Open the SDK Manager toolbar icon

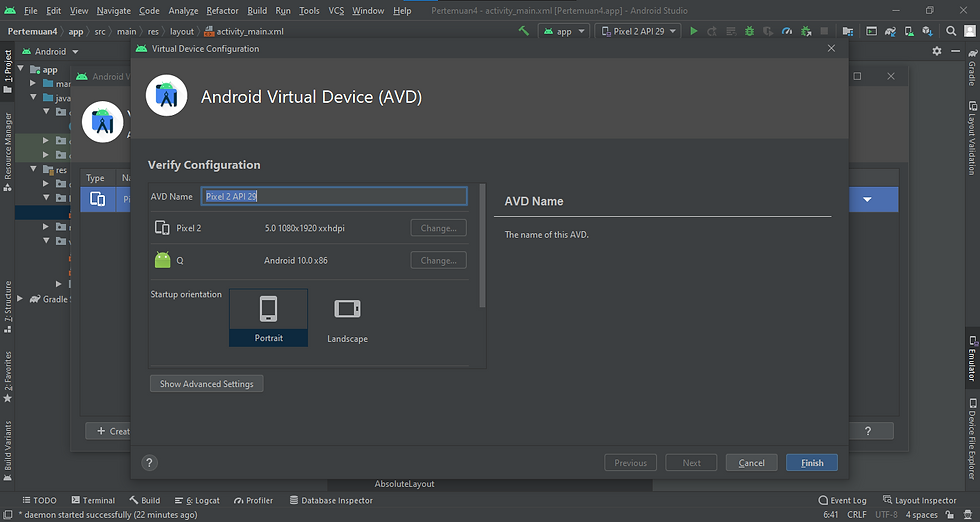(928, 31)
